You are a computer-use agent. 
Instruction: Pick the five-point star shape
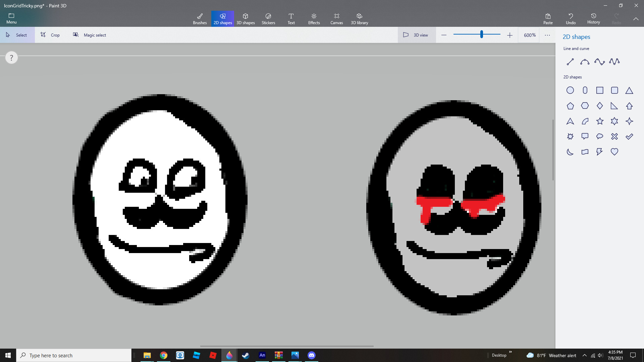point(600,121)
